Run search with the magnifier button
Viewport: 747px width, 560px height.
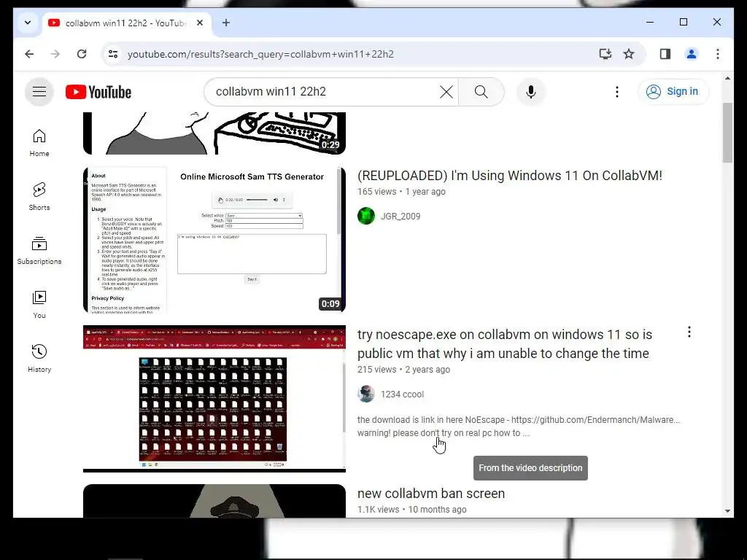tap(481, 91)
